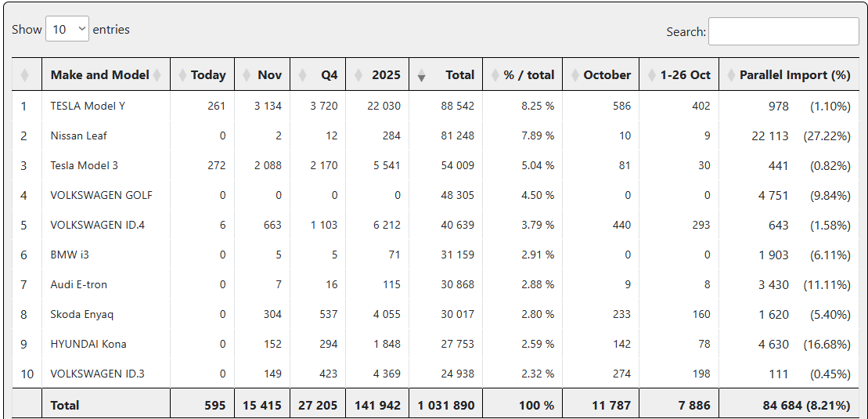Select the VOLKSWAGEN ID.3 name cell
The width and height of the screenshot is (868, 419).
(x=97, y=374)
